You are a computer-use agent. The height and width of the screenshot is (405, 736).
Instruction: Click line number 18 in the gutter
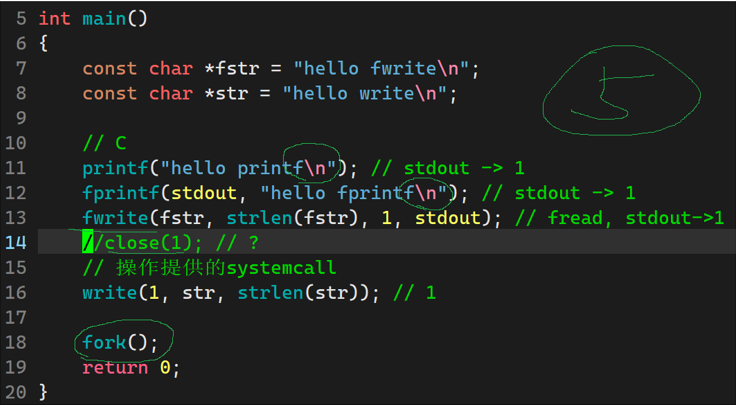point(15,342)
